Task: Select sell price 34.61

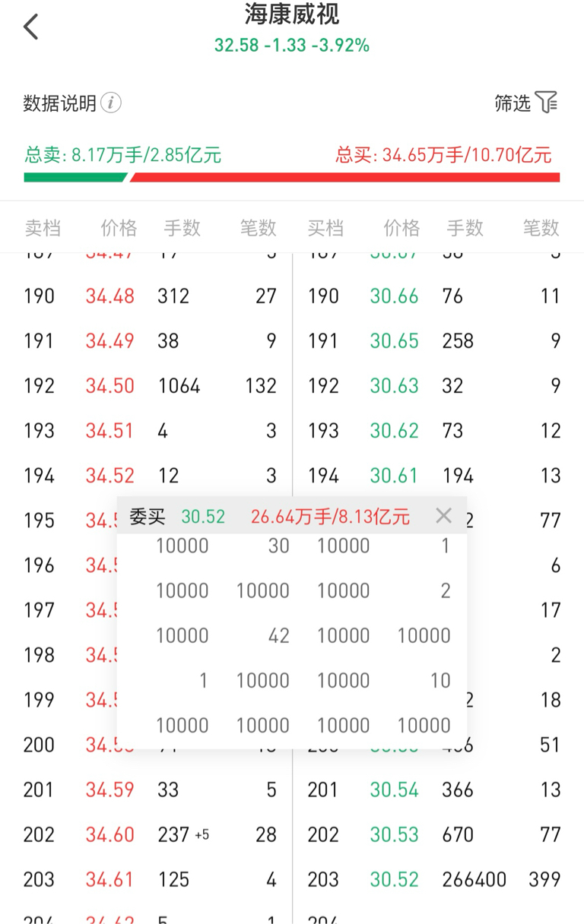Action: tap(109, 879)
